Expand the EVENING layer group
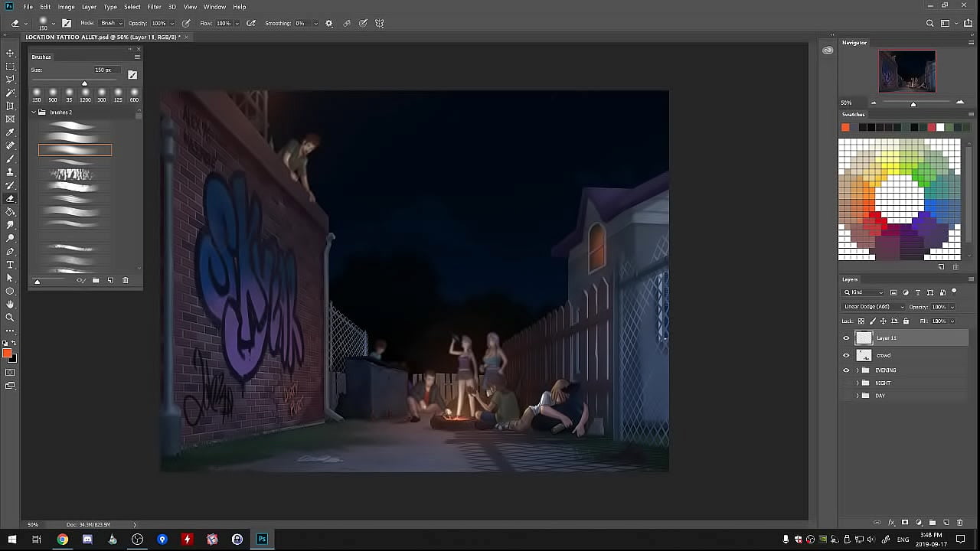The width and height of the screenshot is (980, 551). [x=857, y=370]
